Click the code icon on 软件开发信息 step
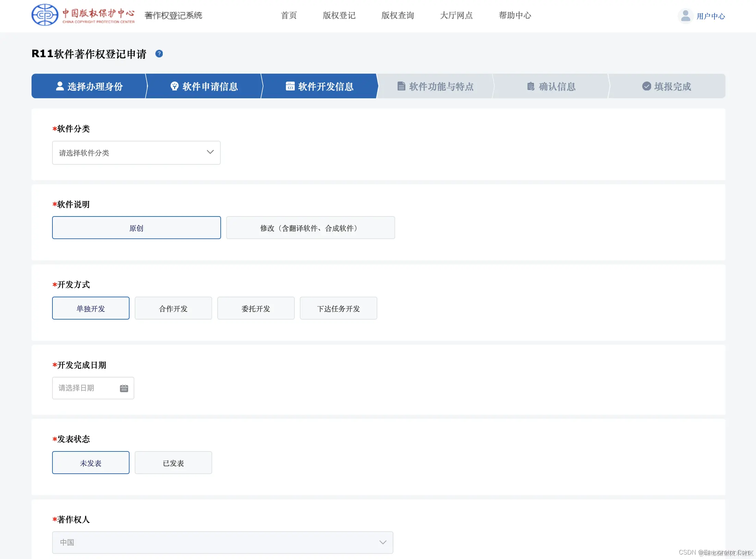 [290, 86]
